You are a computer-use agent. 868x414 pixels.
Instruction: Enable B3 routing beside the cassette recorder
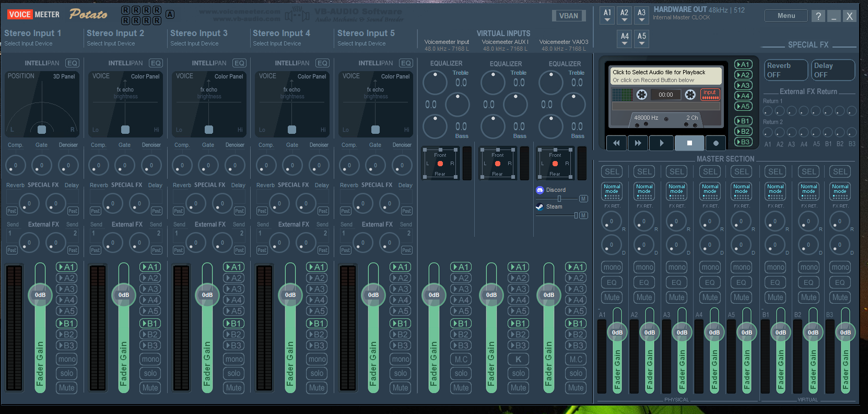tap(743, 142)
